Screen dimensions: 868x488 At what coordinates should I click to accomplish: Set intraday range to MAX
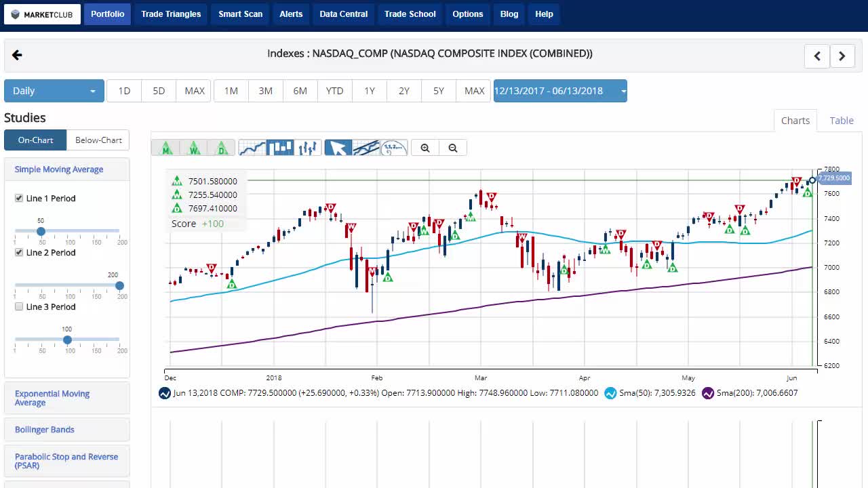(195, 91)
